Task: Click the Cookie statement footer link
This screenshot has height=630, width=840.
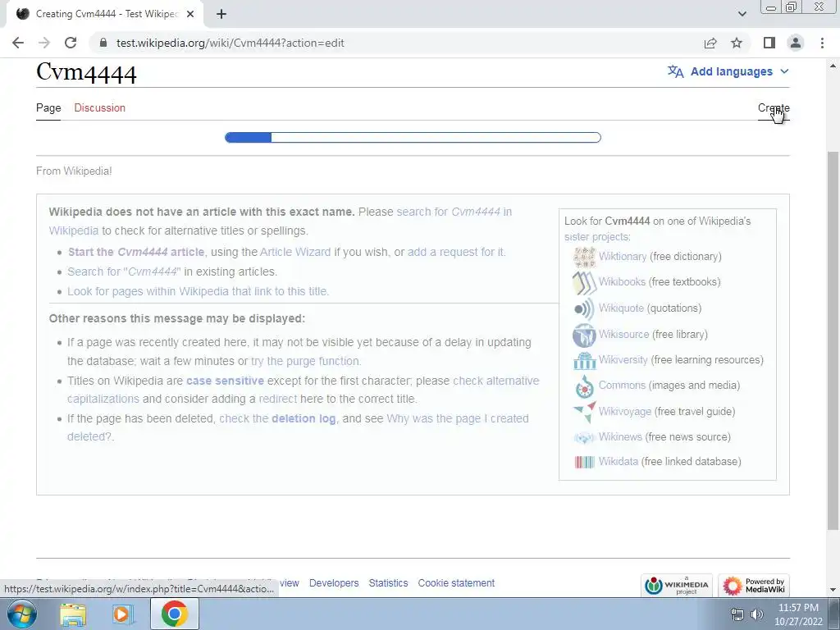Action: [x=456, y=583]
